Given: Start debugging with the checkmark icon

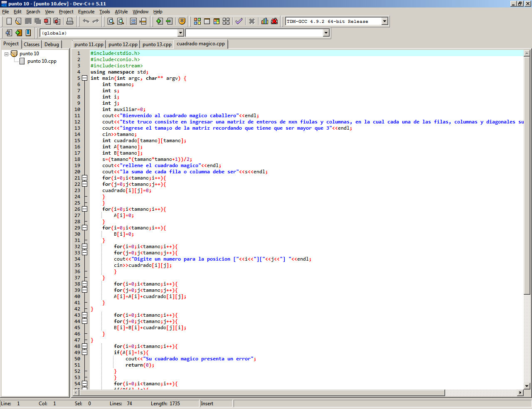Looking at the screenshot, I should [x=239, y=21].
